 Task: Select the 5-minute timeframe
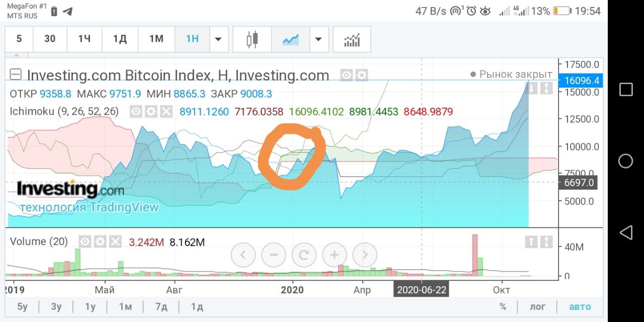point(19,39)
